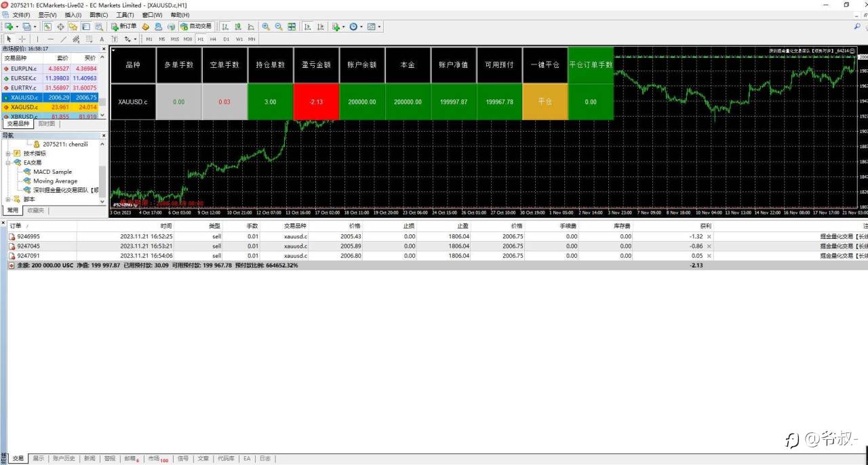The height and width of the screenshot is (465, 868).
Task: Open the tile windows icon
Action: (292, 26)
